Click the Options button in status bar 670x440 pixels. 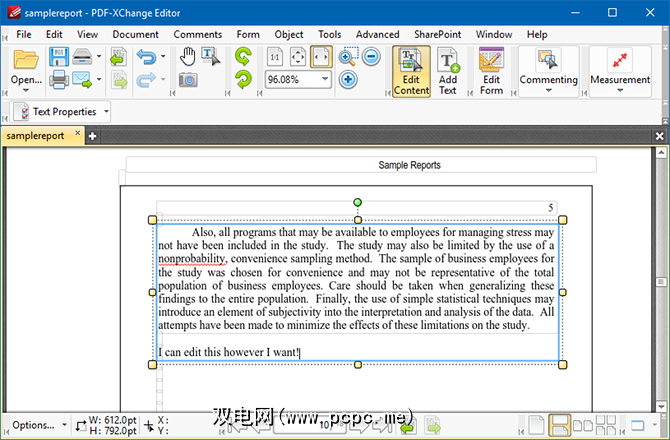[34, 424]
